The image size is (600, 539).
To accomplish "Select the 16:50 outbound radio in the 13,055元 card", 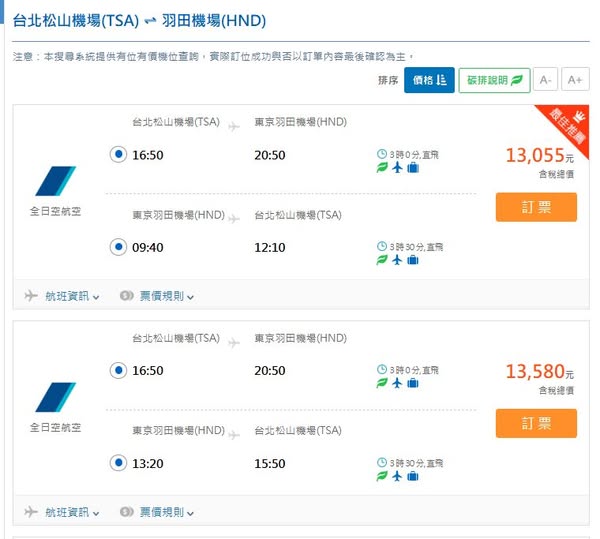I will (x=117, y=155).
